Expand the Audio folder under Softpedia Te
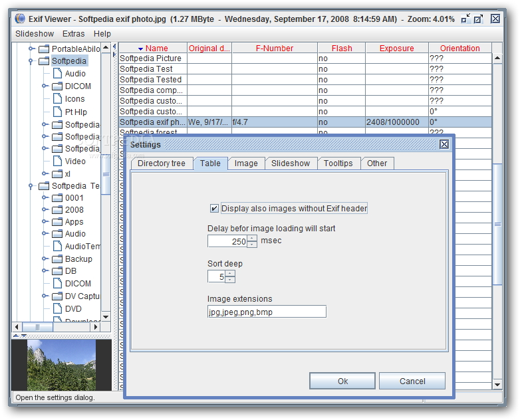 [x=45, y=233]
